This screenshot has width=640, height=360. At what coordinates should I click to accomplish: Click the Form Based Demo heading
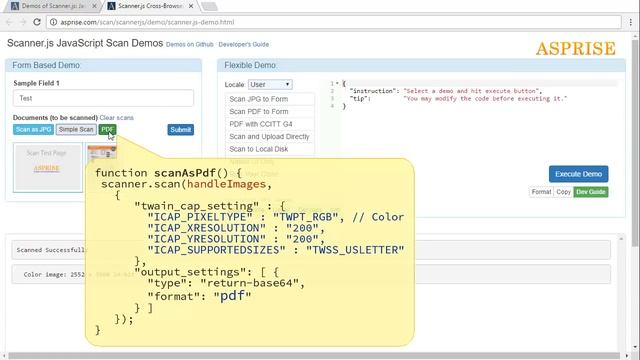(x=46, y=65)
